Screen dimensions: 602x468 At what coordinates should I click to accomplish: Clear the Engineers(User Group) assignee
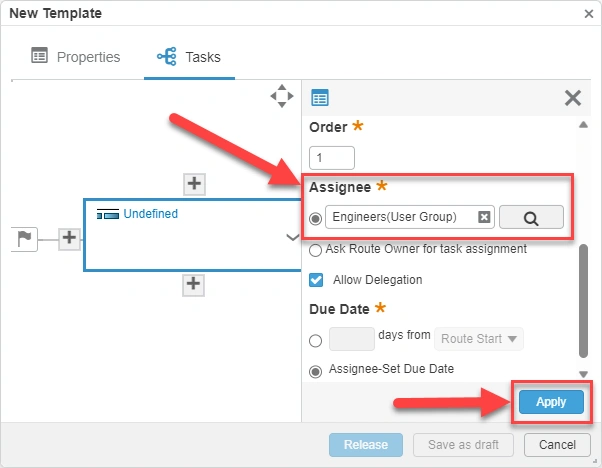[484, 217]
